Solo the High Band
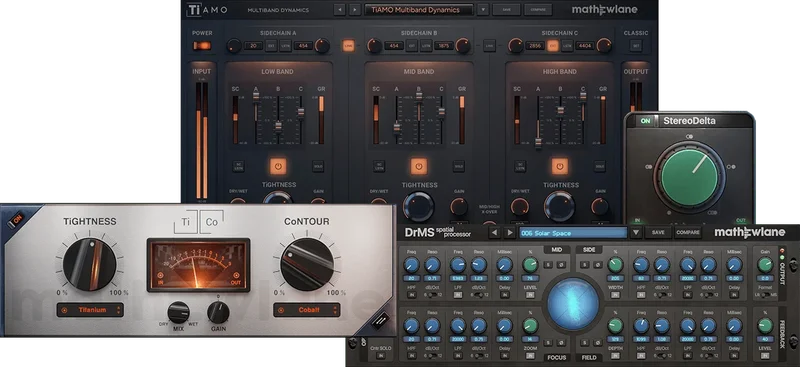800x367 pixels. (x=599, y=166)
